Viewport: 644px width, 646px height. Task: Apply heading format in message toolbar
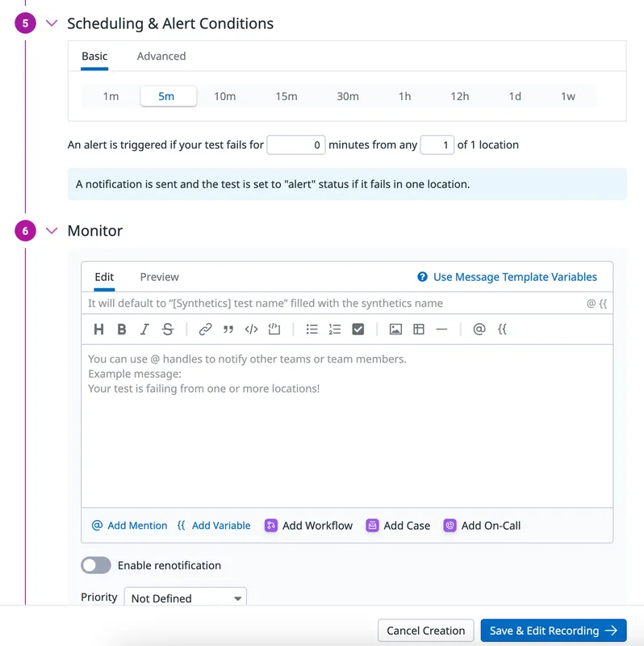point(99,329)
